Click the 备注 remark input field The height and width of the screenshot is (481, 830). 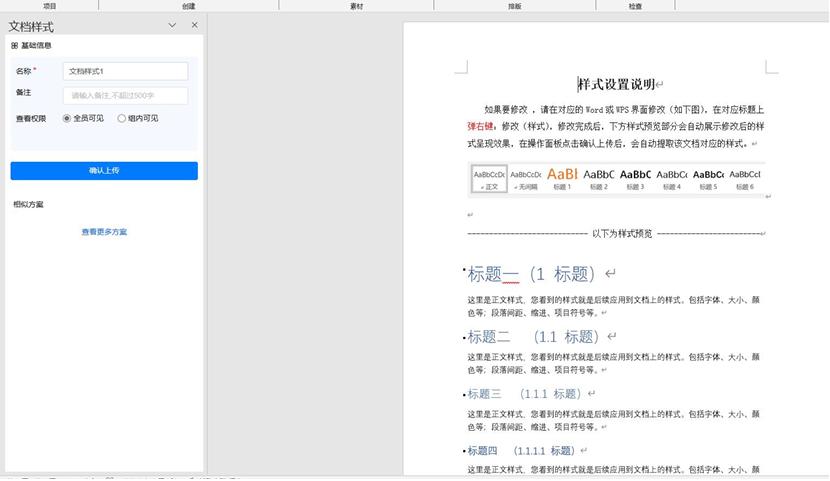pyautogui.click(x=125, y=96)
